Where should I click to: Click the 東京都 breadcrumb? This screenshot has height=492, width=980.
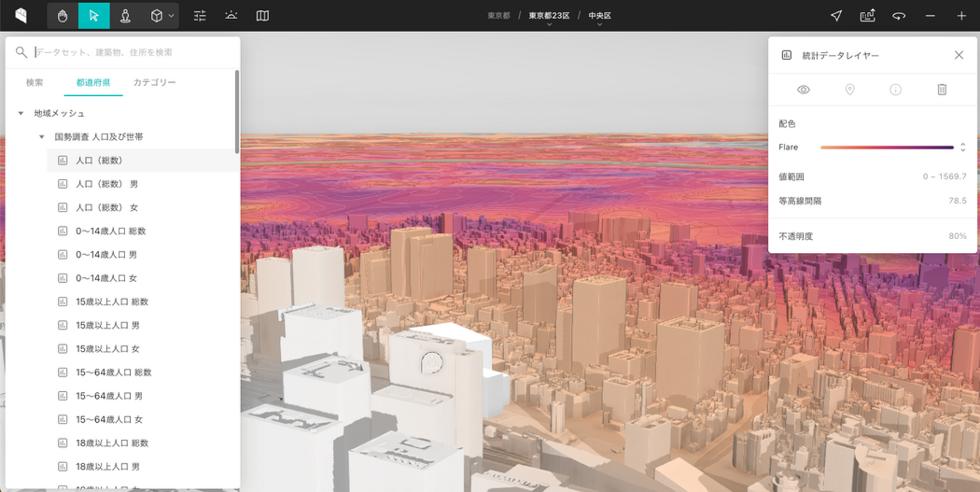pyautogui.click(x=499, y=16)
